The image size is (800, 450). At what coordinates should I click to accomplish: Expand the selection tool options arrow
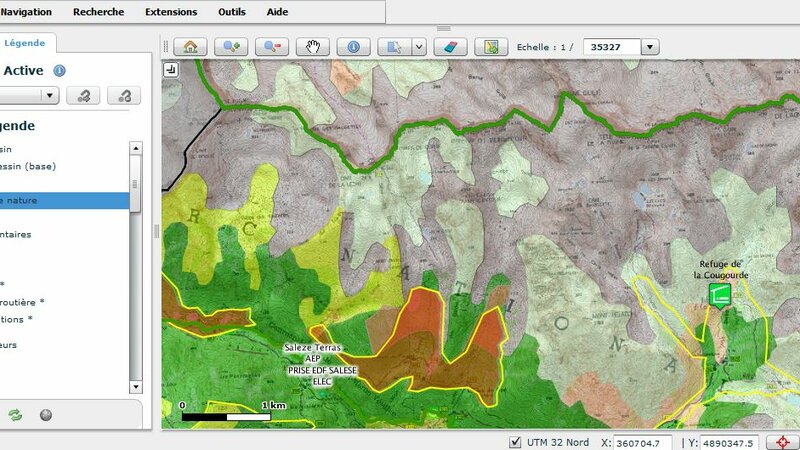419,47
